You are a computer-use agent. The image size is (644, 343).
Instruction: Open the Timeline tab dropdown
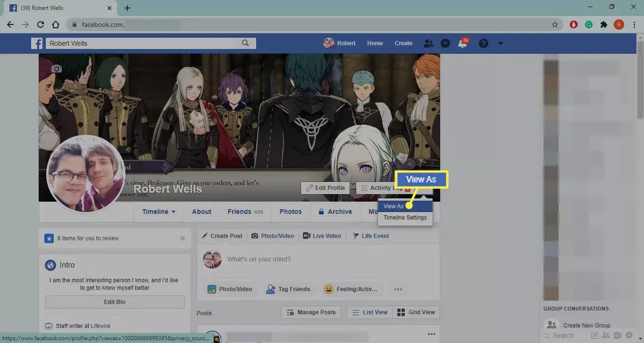click(159, 212)
